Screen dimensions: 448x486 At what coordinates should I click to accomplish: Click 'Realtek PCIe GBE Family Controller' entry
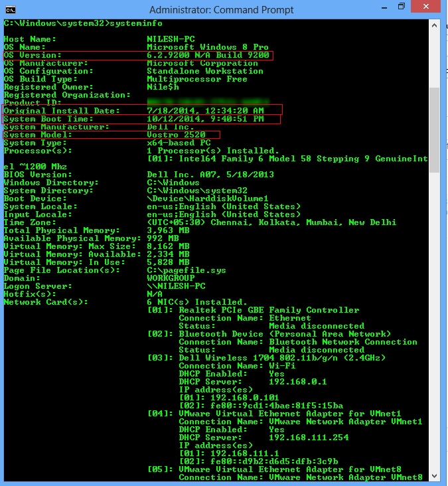(x=269, y=310)
